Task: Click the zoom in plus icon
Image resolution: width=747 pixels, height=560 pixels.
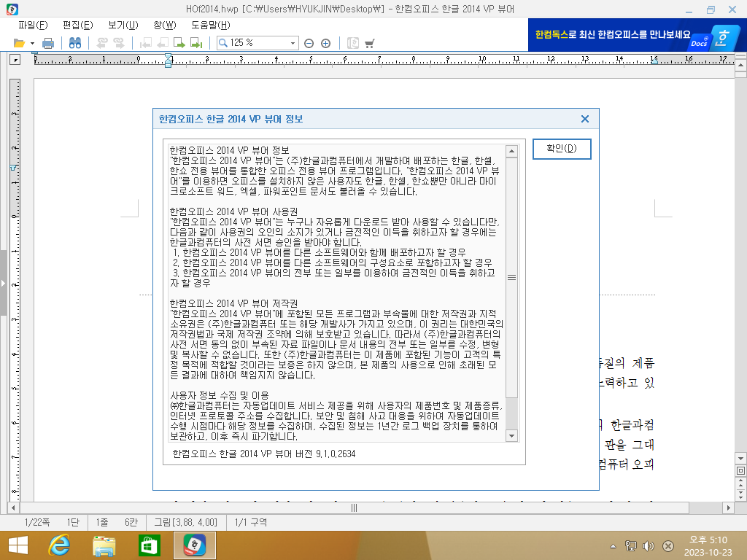Action: 326,44
